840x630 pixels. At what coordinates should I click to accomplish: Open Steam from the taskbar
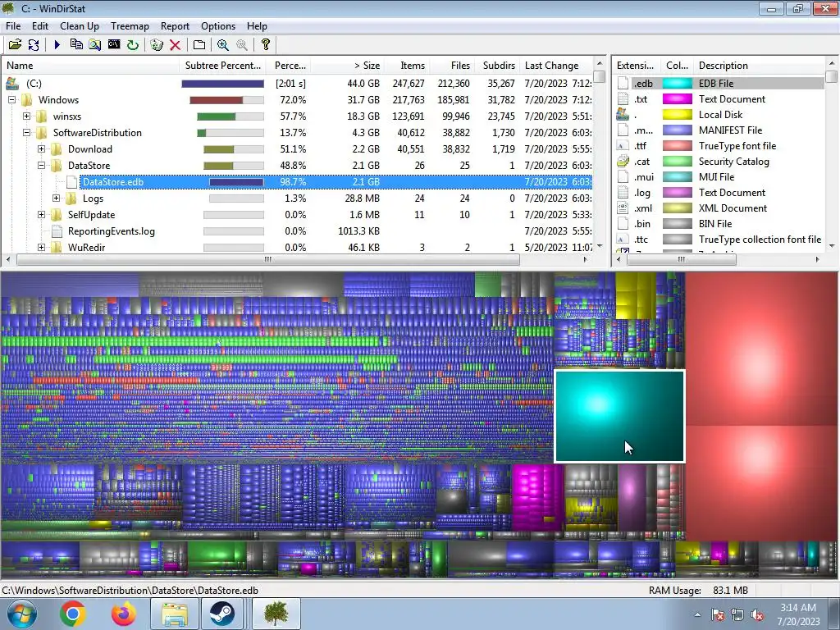[221, 614]
